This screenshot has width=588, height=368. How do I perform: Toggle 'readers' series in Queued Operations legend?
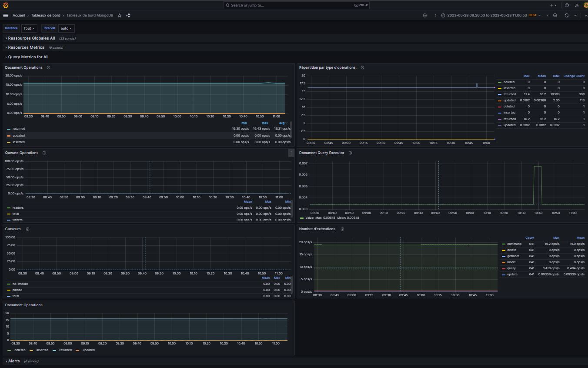(18, 208)
